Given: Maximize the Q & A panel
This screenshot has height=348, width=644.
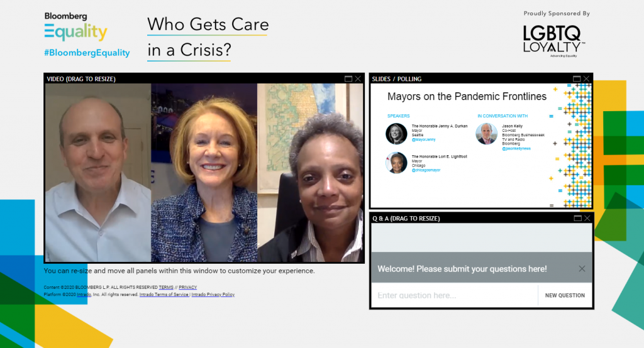Looking at the screenshot, I should 577,219.
